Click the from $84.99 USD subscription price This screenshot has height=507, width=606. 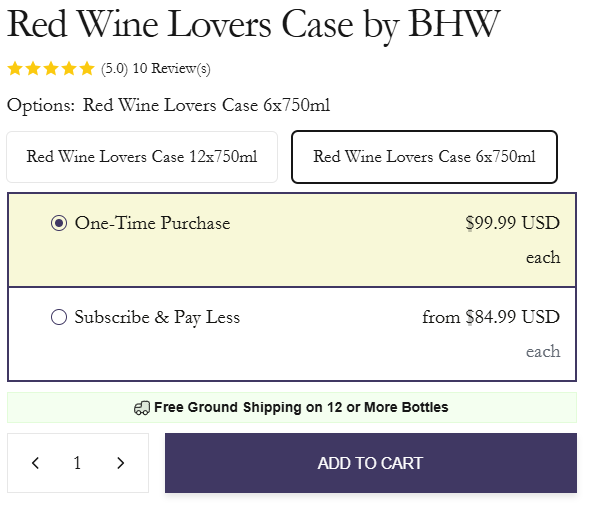tap(491, 318)
